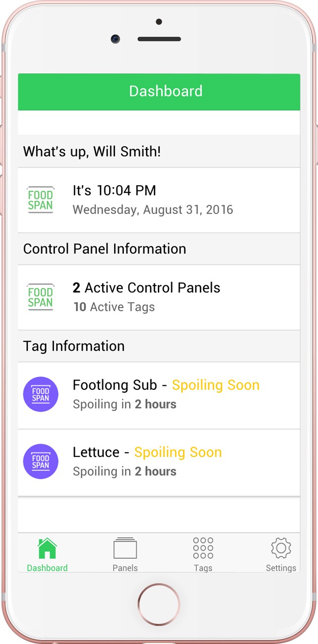Tap the 10 Active Tags text
This screenshot has width=318, height=644.
(x=114, y=307)
